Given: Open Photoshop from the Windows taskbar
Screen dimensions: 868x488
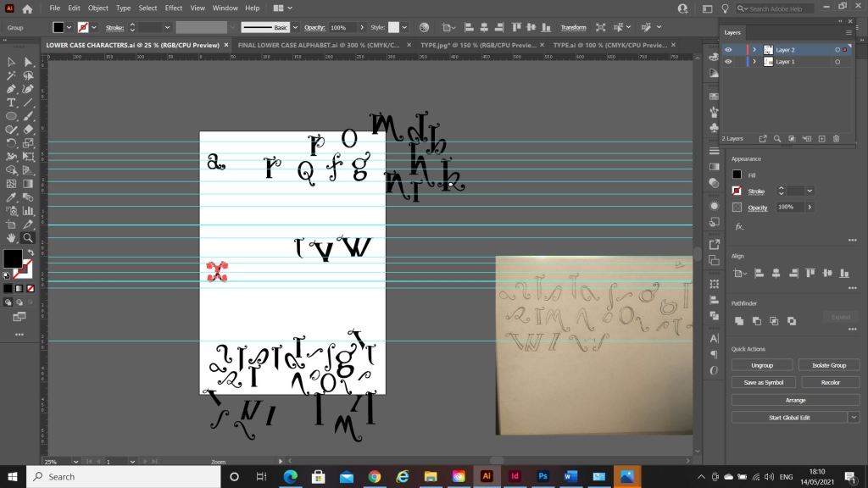Looking at the screenshot, I should tap(541, 476).
